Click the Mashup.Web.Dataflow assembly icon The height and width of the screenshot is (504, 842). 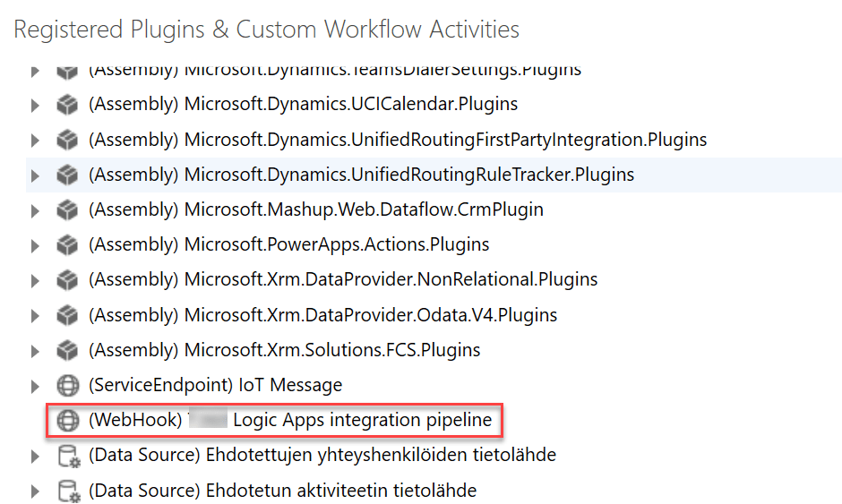click(66, 210)
